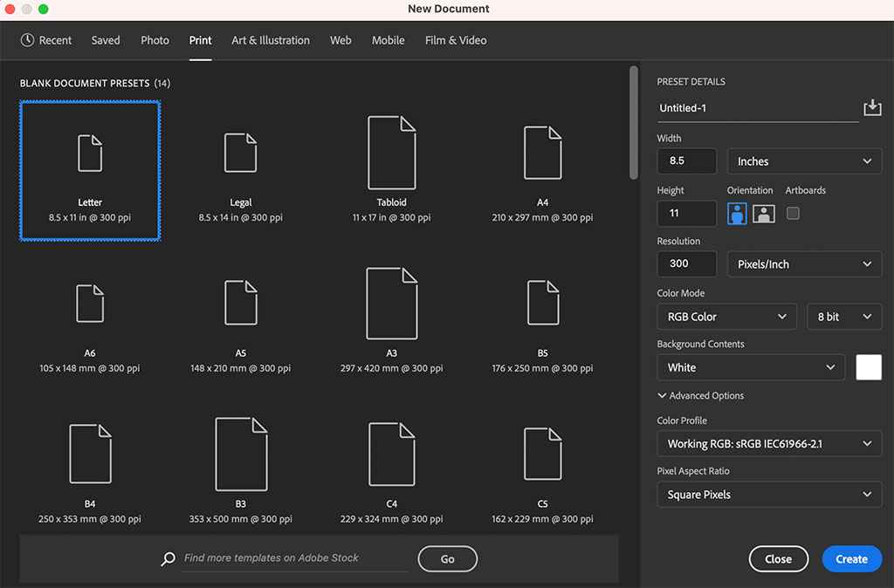Open the Art & Illustration tab
The height and width of the screenshot is (588, 894).
pos(271,40)
